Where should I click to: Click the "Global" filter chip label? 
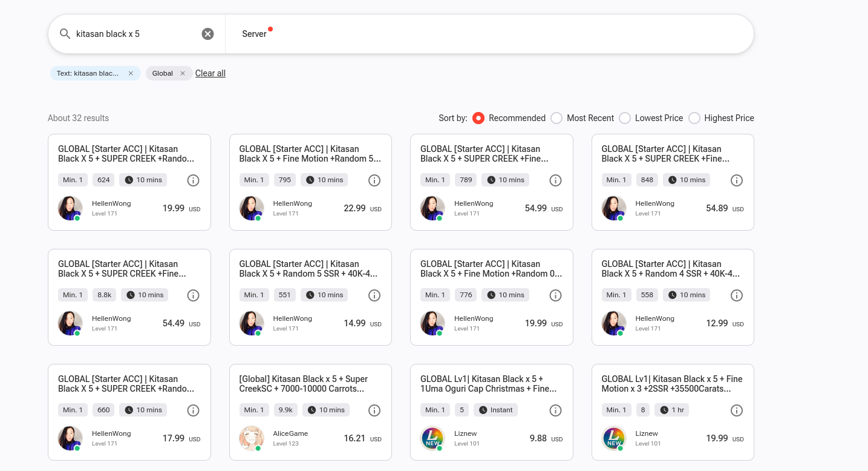pos(163,73)
